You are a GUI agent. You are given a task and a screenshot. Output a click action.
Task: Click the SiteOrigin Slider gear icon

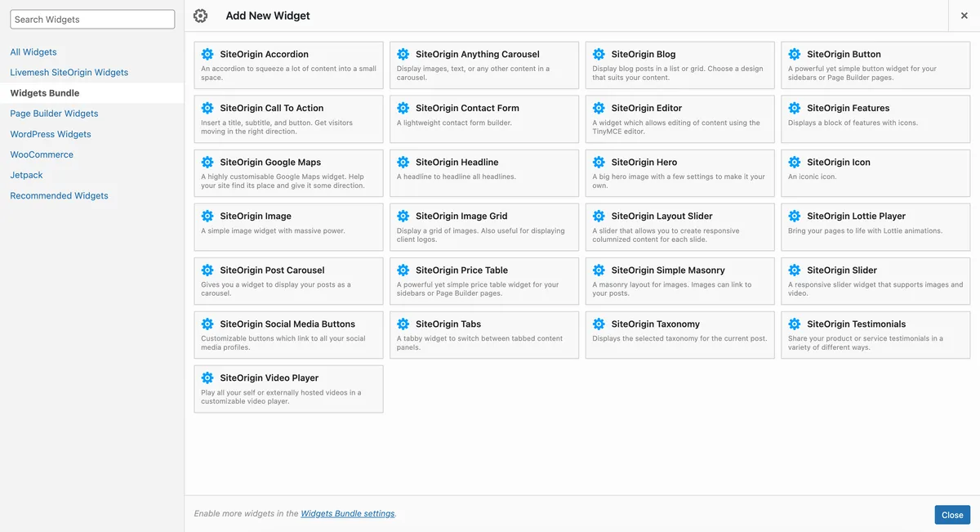pos(795,270)
